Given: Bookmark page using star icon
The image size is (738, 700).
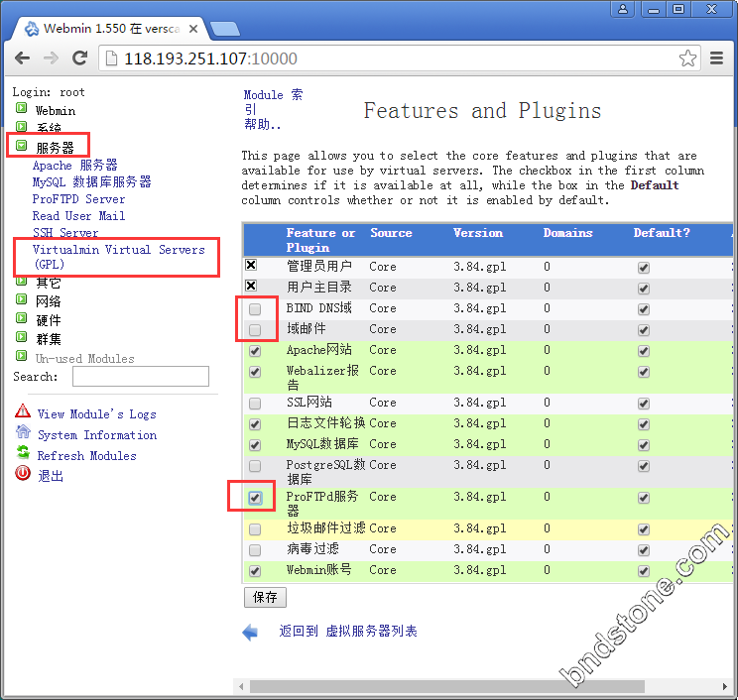Looking at the screenshot, I should (687, 58).
